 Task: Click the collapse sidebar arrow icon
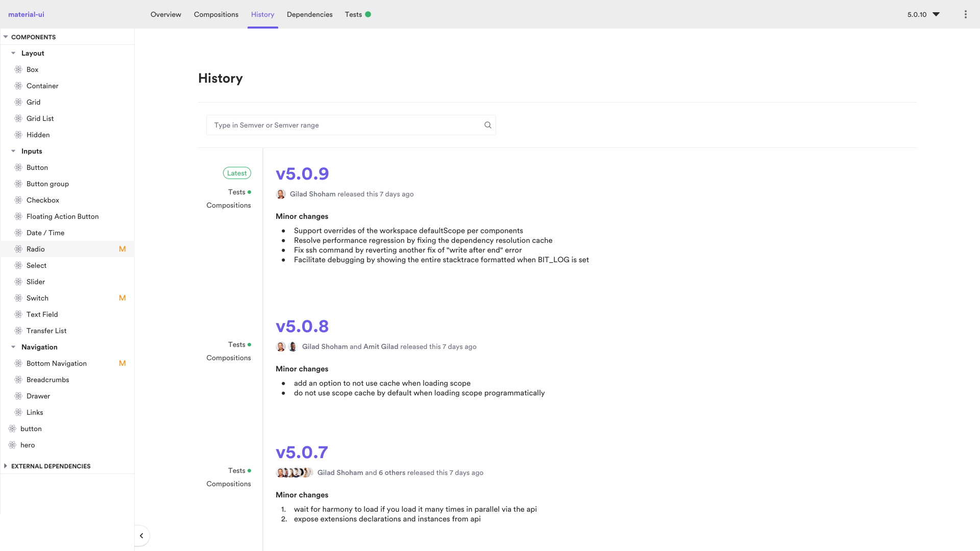pyautogui.click(x=142, y=536)
